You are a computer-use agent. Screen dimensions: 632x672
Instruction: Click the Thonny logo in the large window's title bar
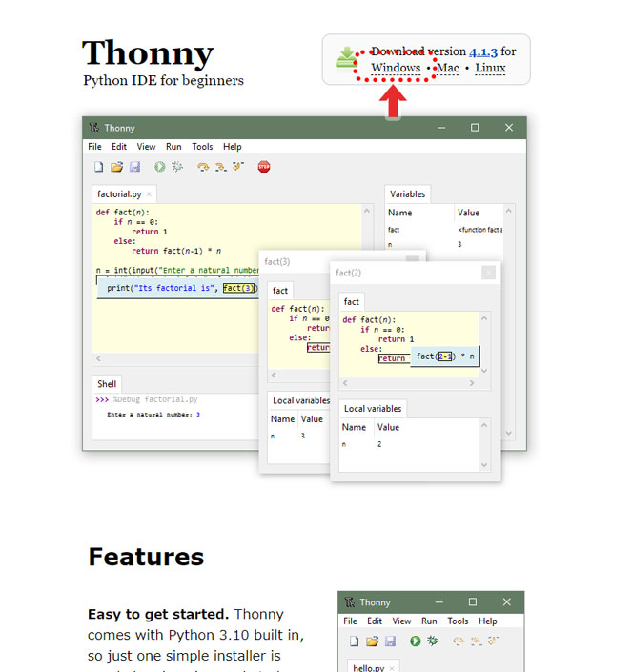(x=93, y=128)
